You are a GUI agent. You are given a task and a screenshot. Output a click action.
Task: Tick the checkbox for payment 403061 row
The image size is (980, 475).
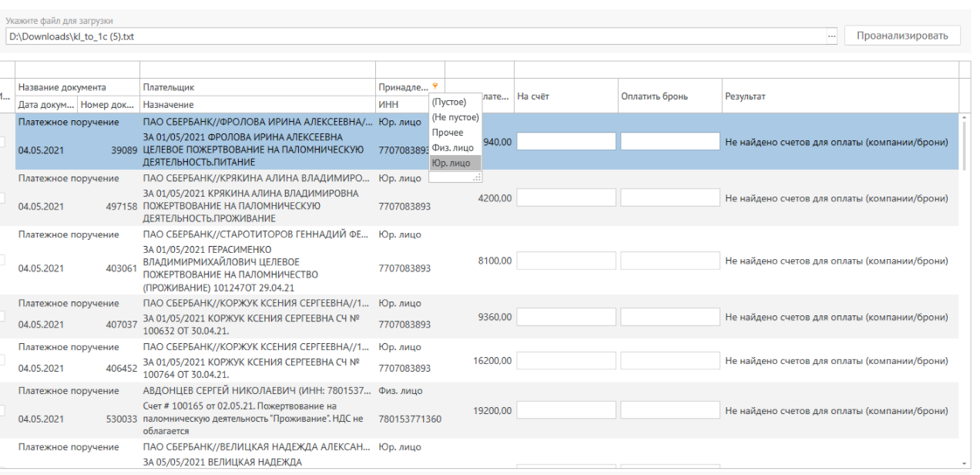click(x=2, y=261)
